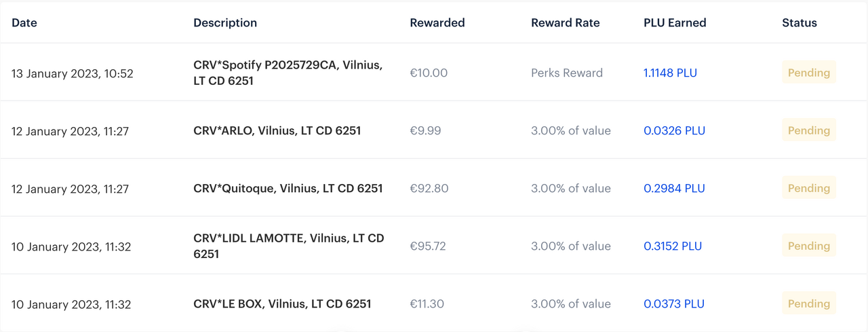Click the Perks Reward rate text
The height and width of the screenshot is (332, 868).
[567, 73]
